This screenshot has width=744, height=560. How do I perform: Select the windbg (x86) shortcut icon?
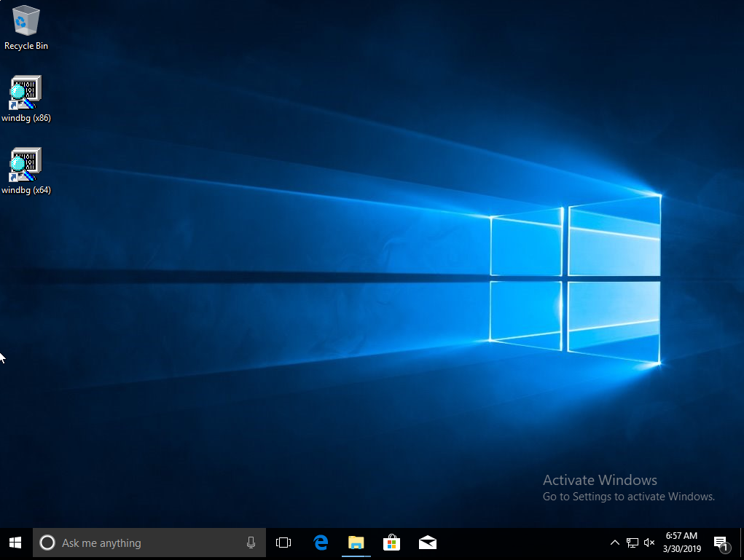click(x=26, y=92)
